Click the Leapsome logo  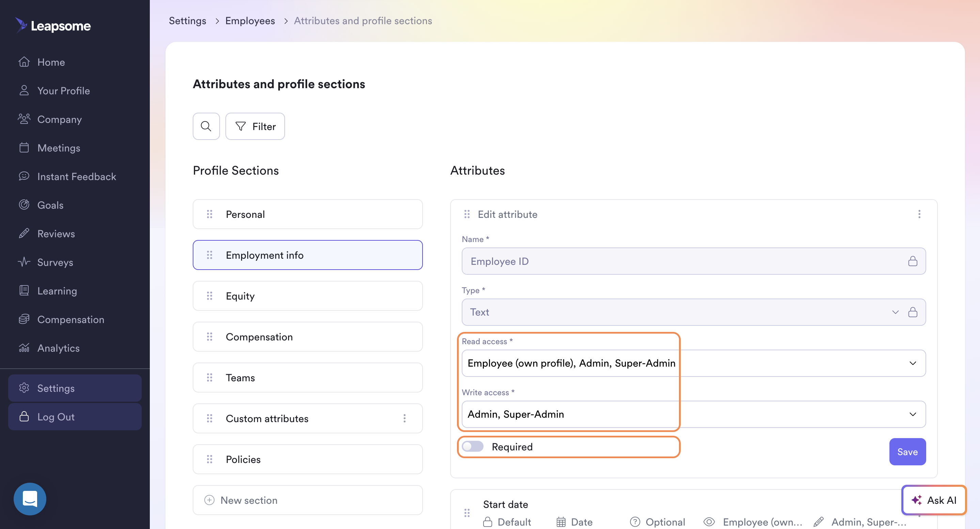pyautogui.click(x=53, y=26)
